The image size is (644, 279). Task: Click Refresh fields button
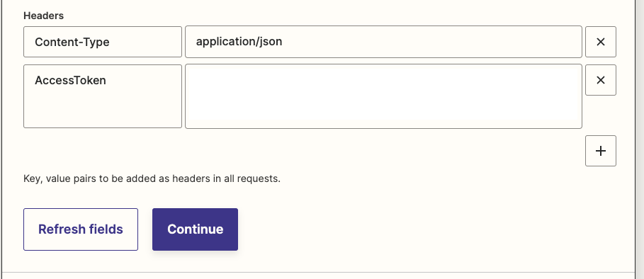point(81,229)
